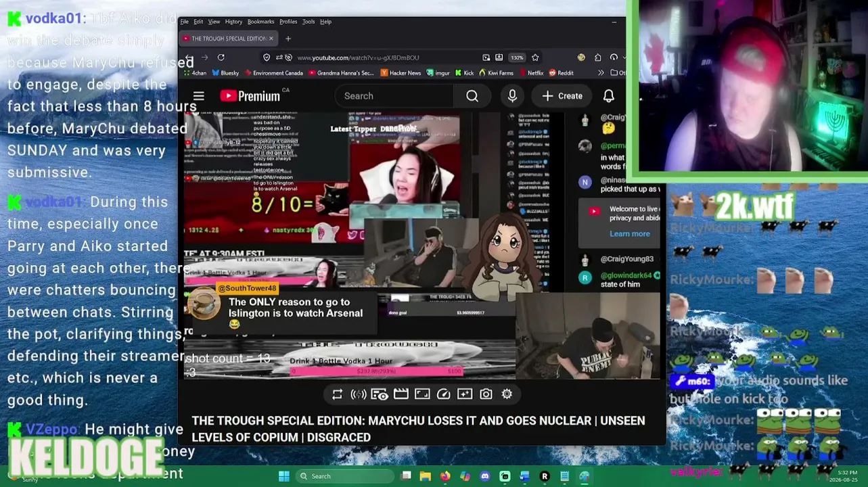
Task: Click the Learn more link in chat
Action: [630, 234]
